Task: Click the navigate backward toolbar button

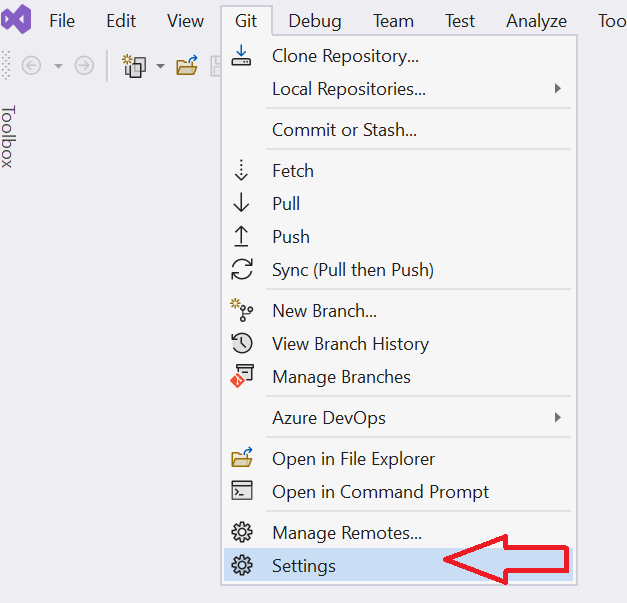Action: [x=31, y=66]
